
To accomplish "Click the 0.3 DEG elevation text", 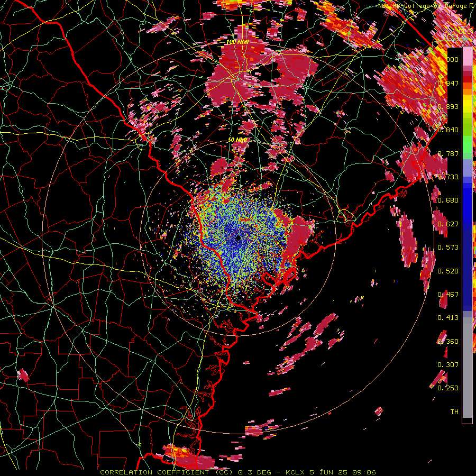I will [x=255, y=472].
